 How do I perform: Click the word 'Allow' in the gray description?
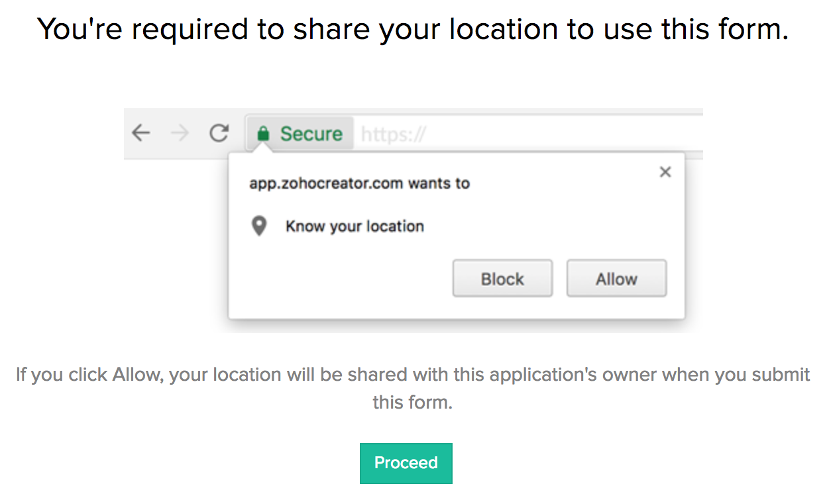pyautogui.click(x=136, y=375)
